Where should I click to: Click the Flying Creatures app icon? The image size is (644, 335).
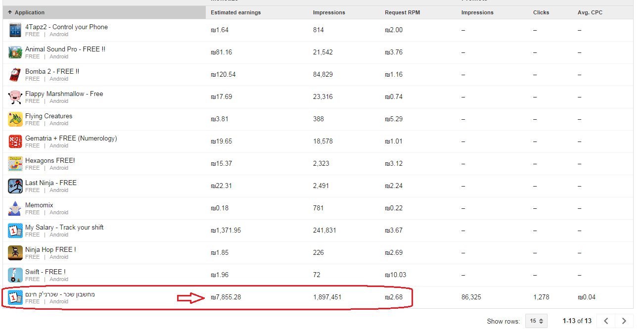click(x=15, y=119)
